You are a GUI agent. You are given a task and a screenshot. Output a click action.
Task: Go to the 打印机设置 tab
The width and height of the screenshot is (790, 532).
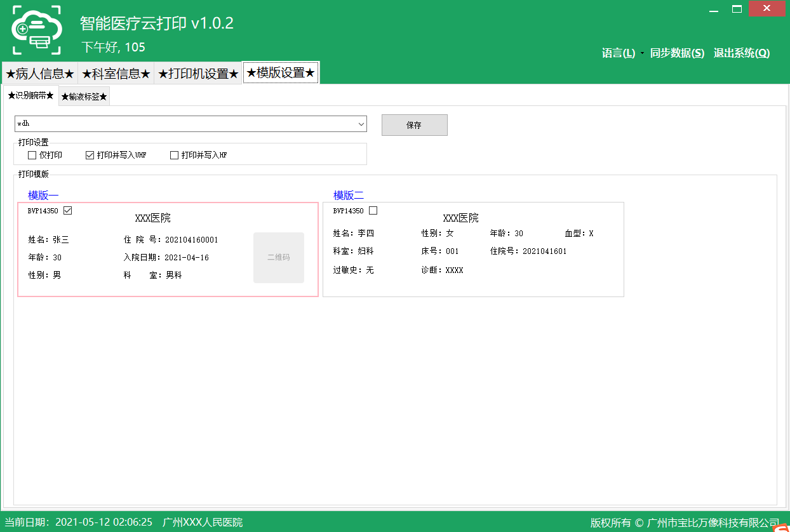coord(197,74)
